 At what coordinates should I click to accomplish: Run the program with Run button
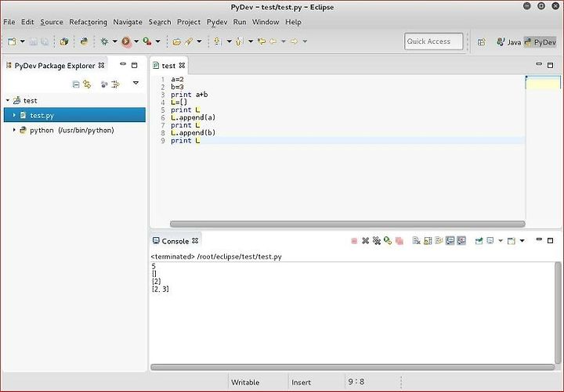tap(126, 41)
